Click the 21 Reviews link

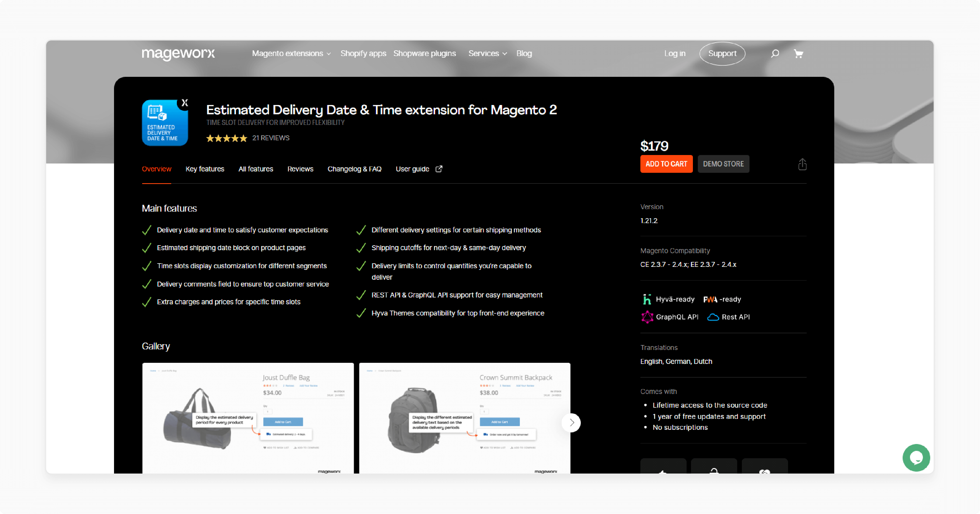click(x=271, y=138)
